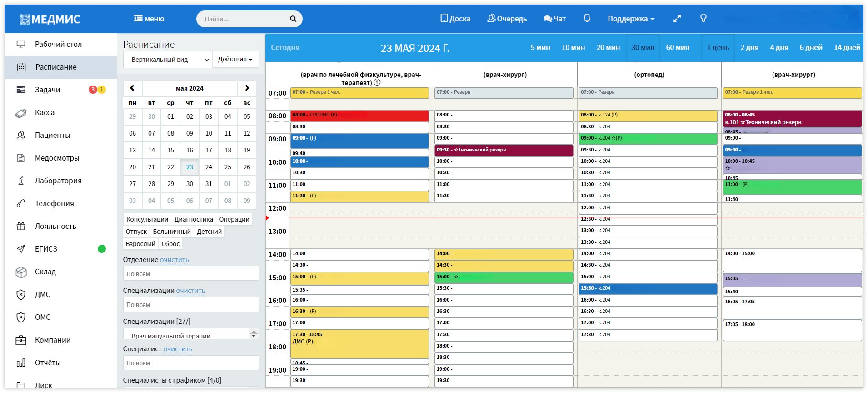Toggle fullscreen with the expand arrows icon
The height and width of the screenshot is (393, 868).
click(677, 19)
